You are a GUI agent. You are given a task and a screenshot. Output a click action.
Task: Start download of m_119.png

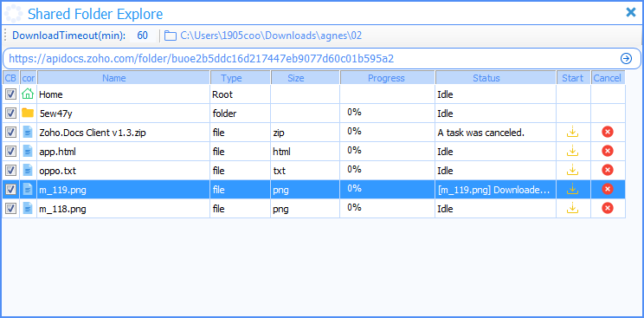coord(572,189)
